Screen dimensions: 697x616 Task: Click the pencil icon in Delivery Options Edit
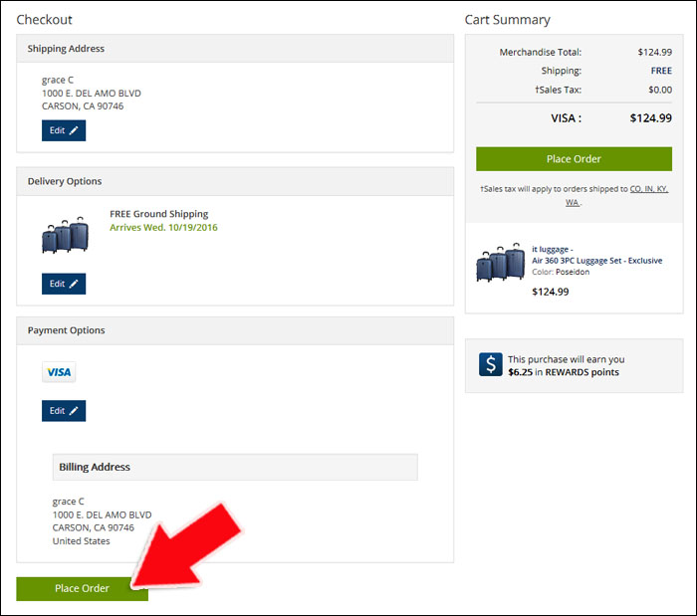[x=74, y=284]
